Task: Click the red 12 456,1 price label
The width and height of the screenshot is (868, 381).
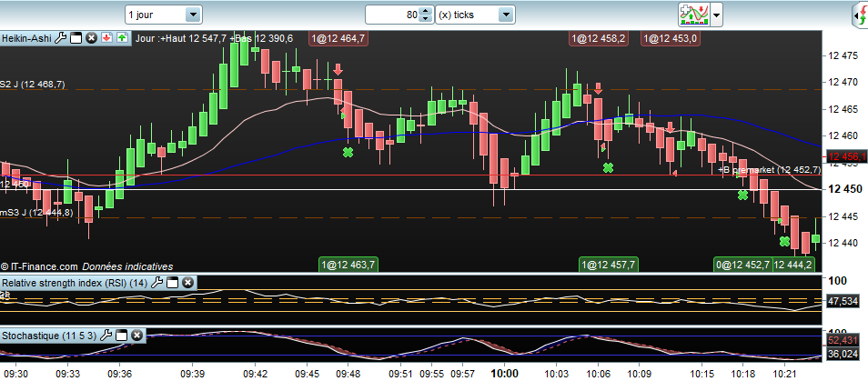Action: click(x=846, y=157)
